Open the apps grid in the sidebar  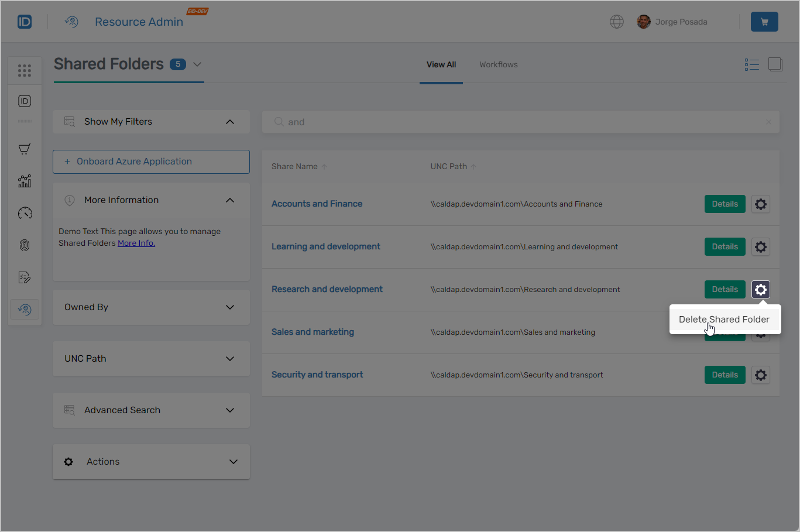point(24,70)
